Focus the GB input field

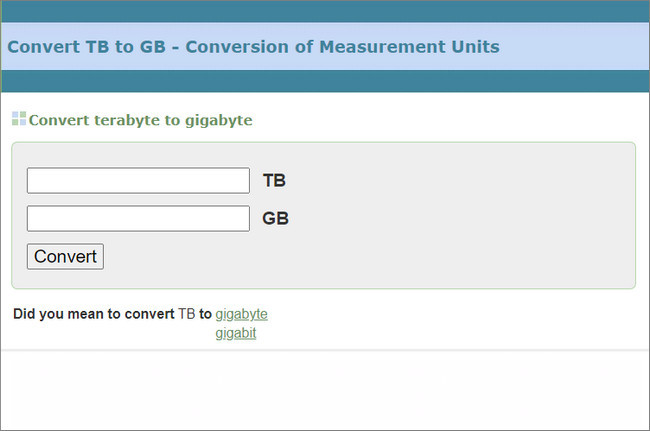[x=138, y=219]
